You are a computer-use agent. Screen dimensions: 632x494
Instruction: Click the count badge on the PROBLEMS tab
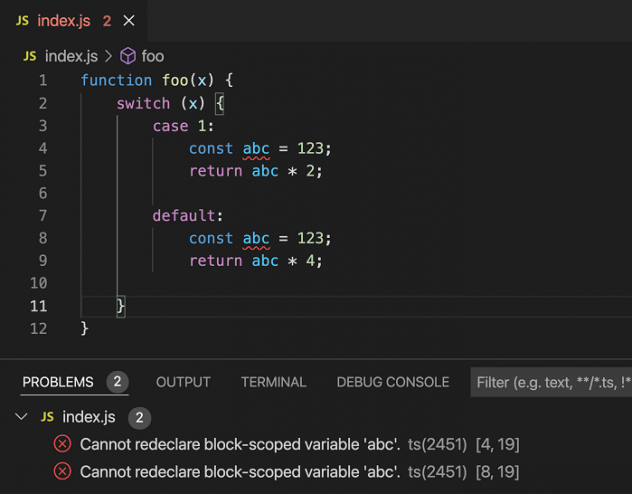[x=117, y=382]
